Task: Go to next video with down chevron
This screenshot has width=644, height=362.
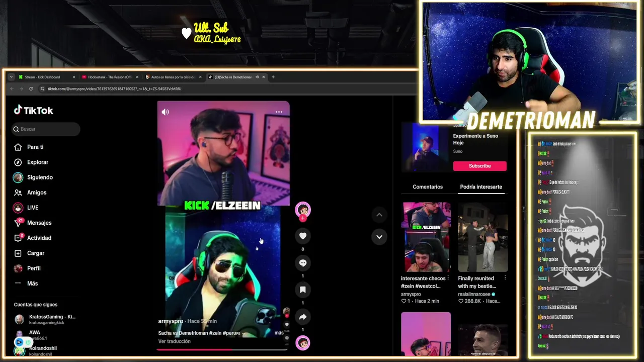Action: 379,236
